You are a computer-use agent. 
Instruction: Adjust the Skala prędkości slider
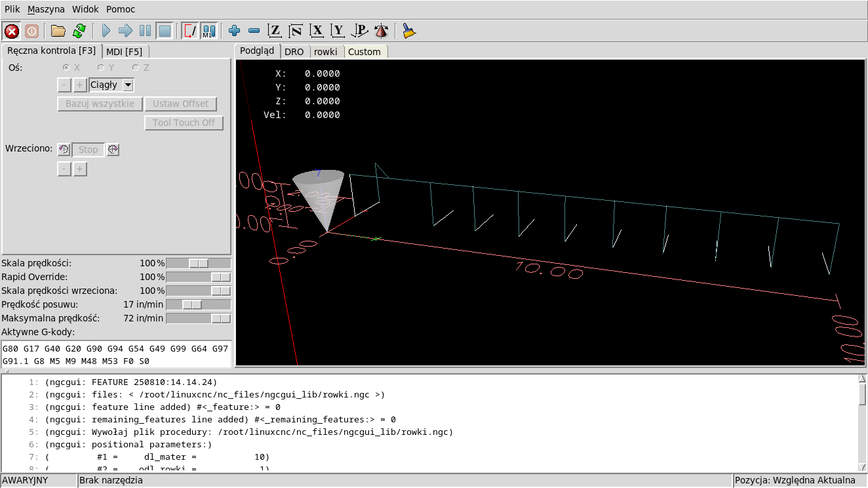tap(199, 263)
